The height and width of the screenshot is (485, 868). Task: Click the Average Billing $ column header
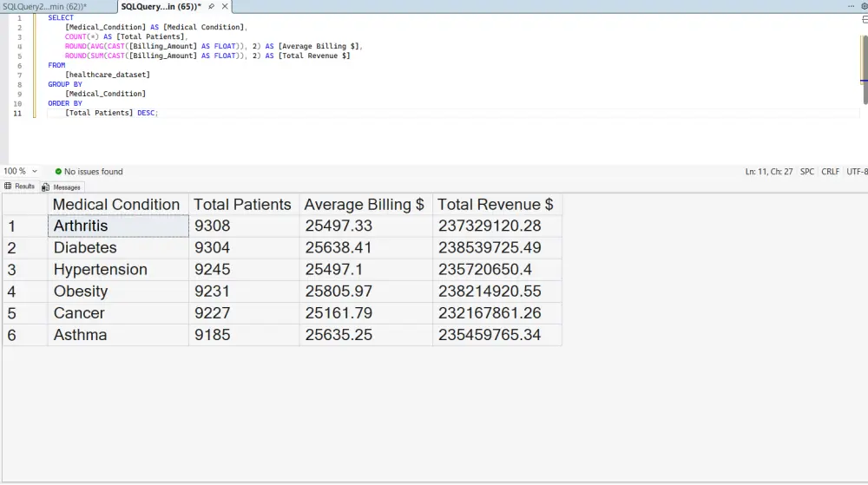click(366, 204)
